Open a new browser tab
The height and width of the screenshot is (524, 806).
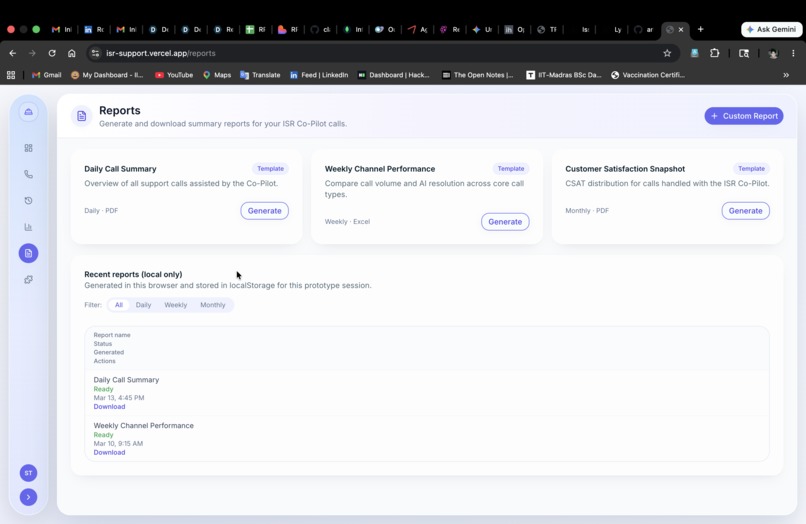[701, 29]
